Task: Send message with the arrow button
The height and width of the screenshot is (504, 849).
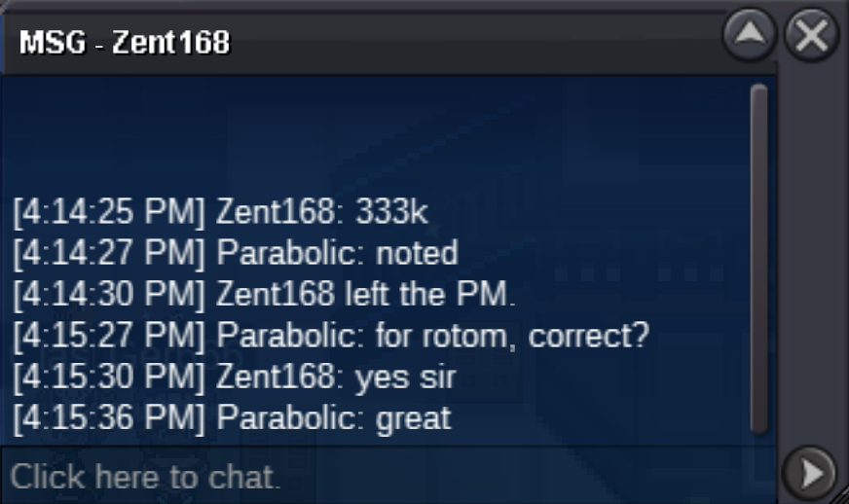Action: (809, 474)
